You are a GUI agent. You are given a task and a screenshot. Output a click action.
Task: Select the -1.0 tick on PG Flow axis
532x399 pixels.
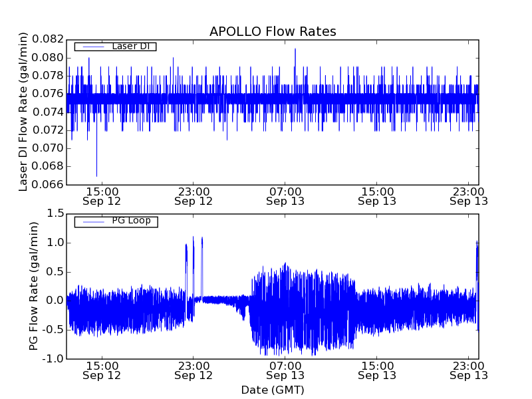53,358
